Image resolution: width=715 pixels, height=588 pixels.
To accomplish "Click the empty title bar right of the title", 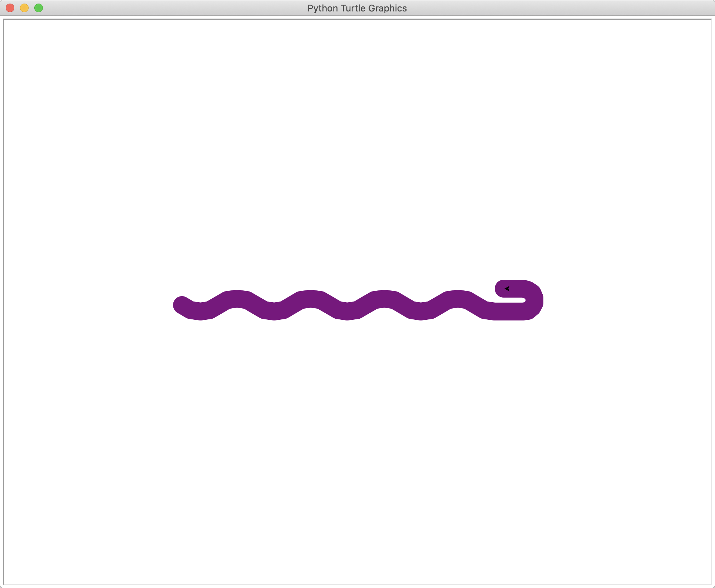I will coord(536,8).
